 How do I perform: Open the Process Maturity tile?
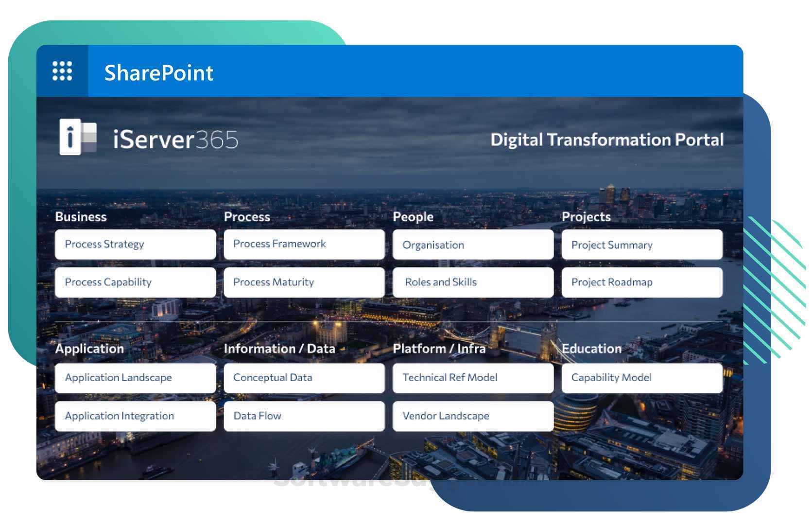304,282
